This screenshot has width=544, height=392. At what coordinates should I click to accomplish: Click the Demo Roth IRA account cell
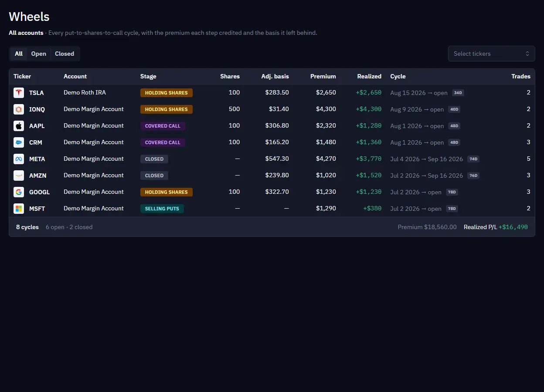point(85,92)
